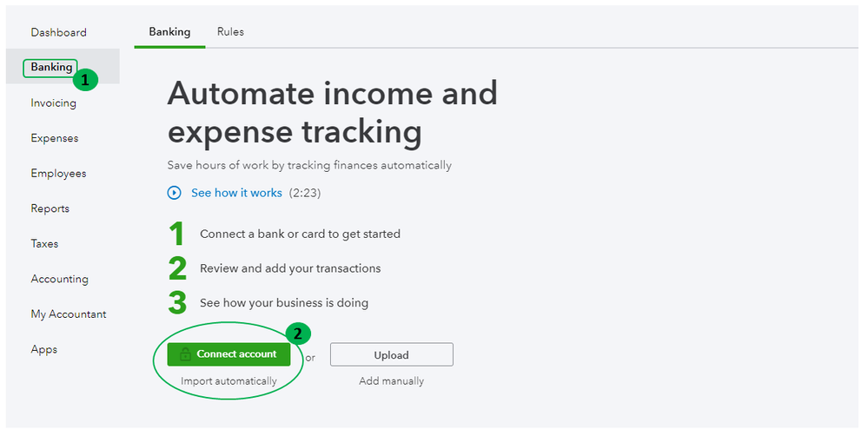Click the large green number 1 step
Viewport: 868px width, 436px height.
tap(177, 234)
